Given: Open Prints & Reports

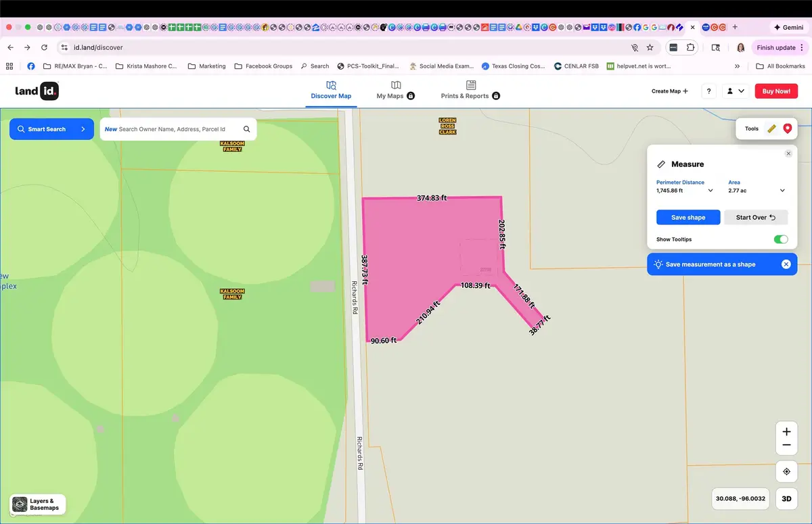Looking at the screenshot, I should click(466, 91).
